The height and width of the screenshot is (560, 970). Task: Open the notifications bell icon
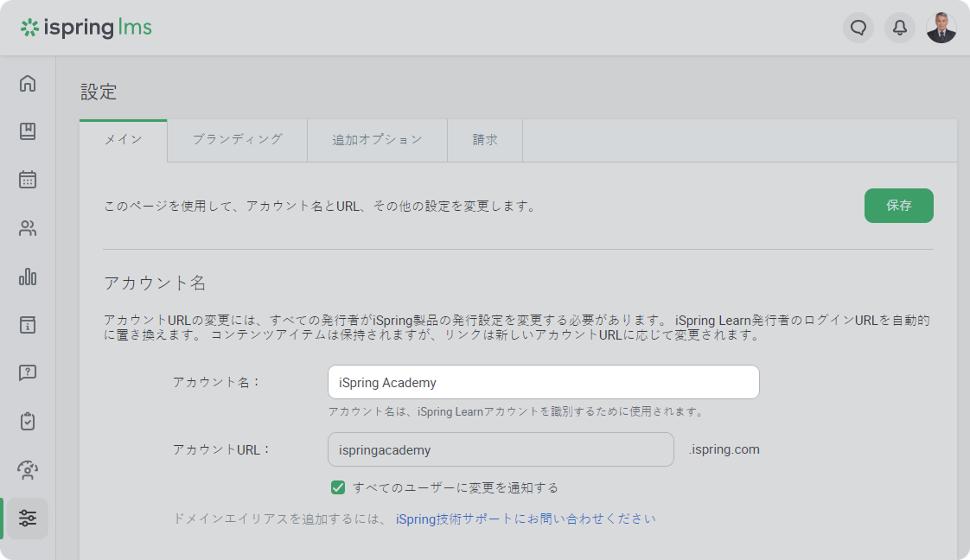pyautogui.click(x=899, y=28)
